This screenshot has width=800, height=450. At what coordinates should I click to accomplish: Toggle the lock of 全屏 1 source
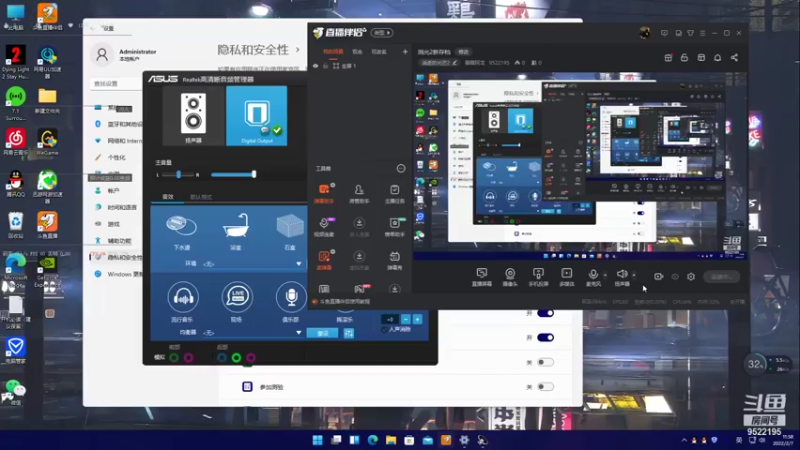(326, 66)
